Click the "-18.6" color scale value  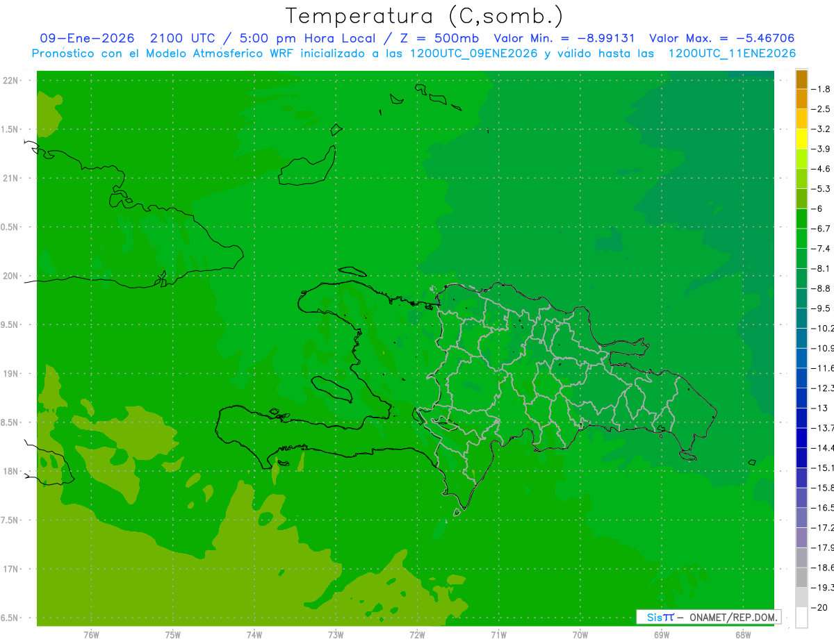(x=822, y=568)
